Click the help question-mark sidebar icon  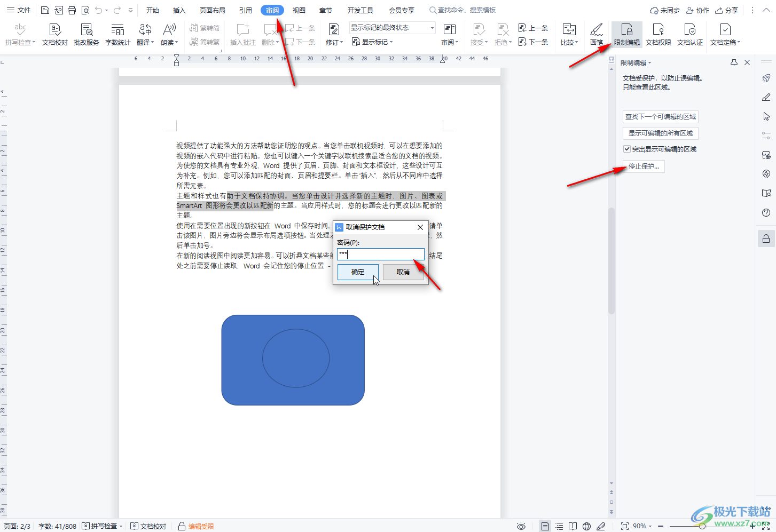766,212
